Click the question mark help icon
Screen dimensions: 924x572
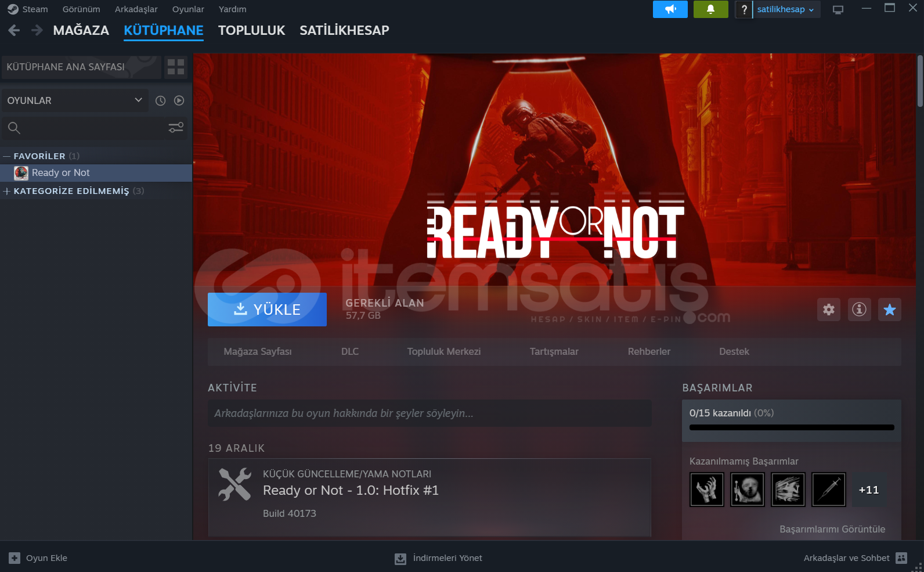(x=743, y=9)
